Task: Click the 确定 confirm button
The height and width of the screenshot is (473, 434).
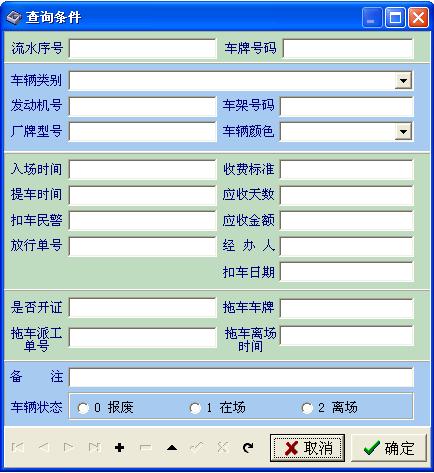Action: (389, 448)
